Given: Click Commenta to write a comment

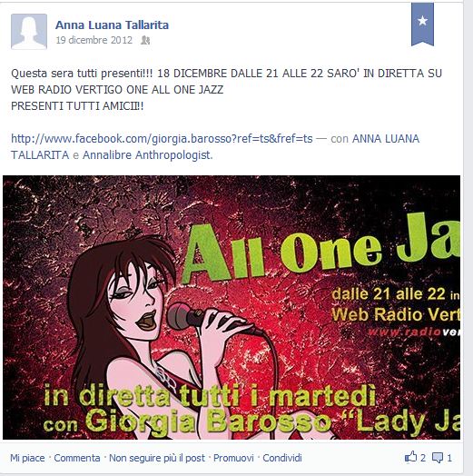Looking at the screenshot, I should 77,458.
